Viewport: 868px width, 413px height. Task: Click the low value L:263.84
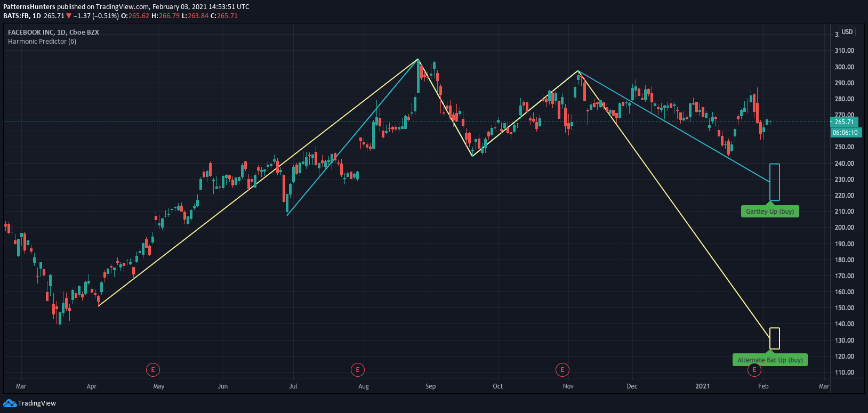point(195,16)
